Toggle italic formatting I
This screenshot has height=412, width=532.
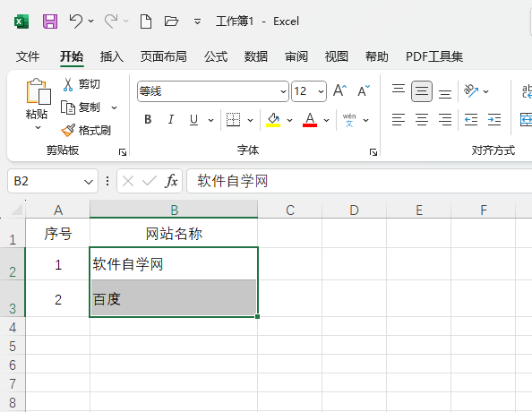click(171, 120)
